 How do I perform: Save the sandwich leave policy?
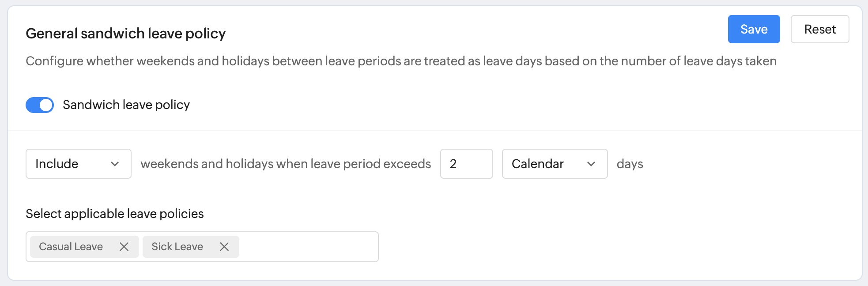(x=754, y=29)
